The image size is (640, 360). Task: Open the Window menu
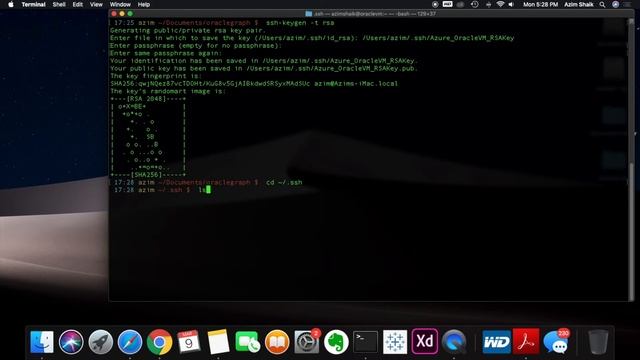tap(120, 4)
